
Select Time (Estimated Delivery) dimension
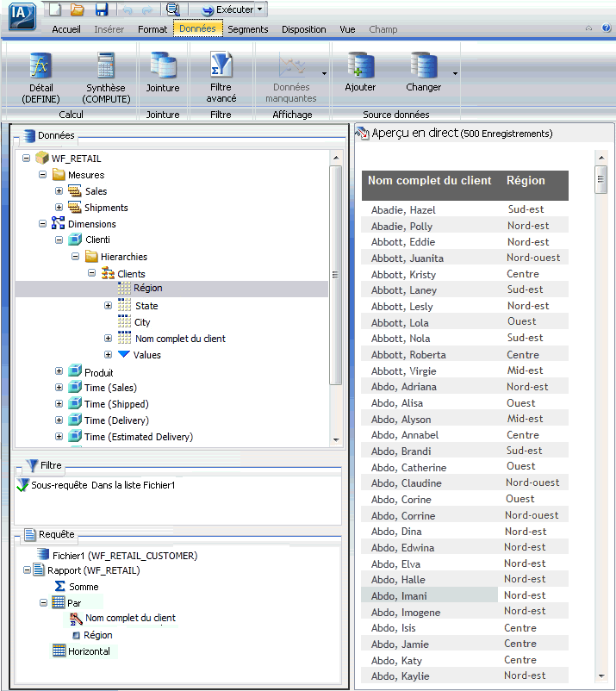click(x=139, y=437)
